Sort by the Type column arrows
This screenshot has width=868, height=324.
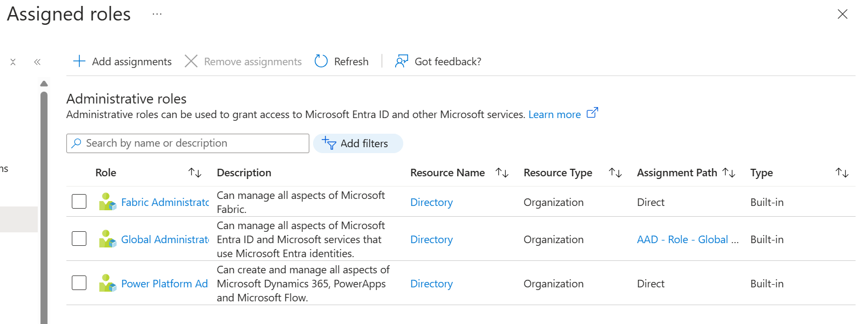pos(842,173)
